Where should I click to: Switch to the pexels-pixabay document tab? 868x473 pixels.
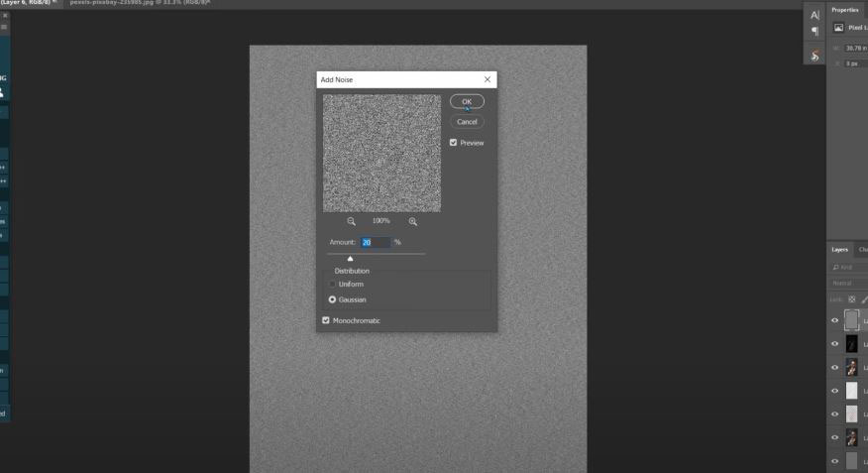tap(140, 3)
